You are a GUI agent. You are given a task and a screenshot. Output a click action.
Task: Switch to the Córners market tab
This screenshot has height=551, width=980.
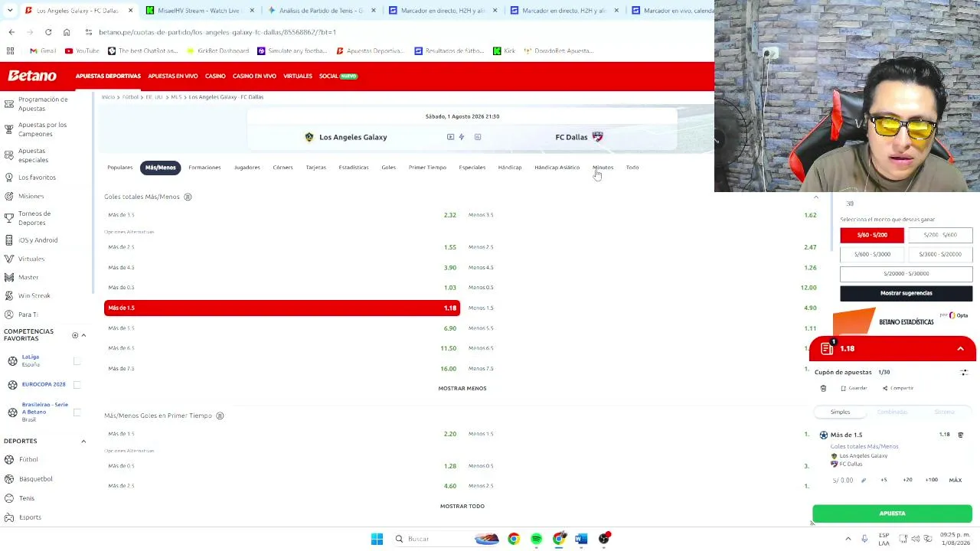tap(283, 168)
